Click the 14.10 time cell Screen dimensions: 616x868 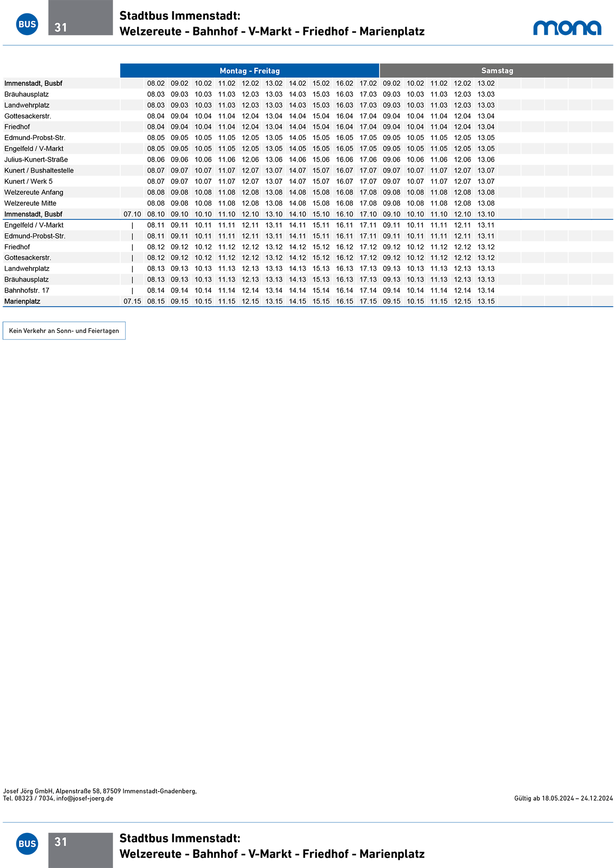coord(297,214)
